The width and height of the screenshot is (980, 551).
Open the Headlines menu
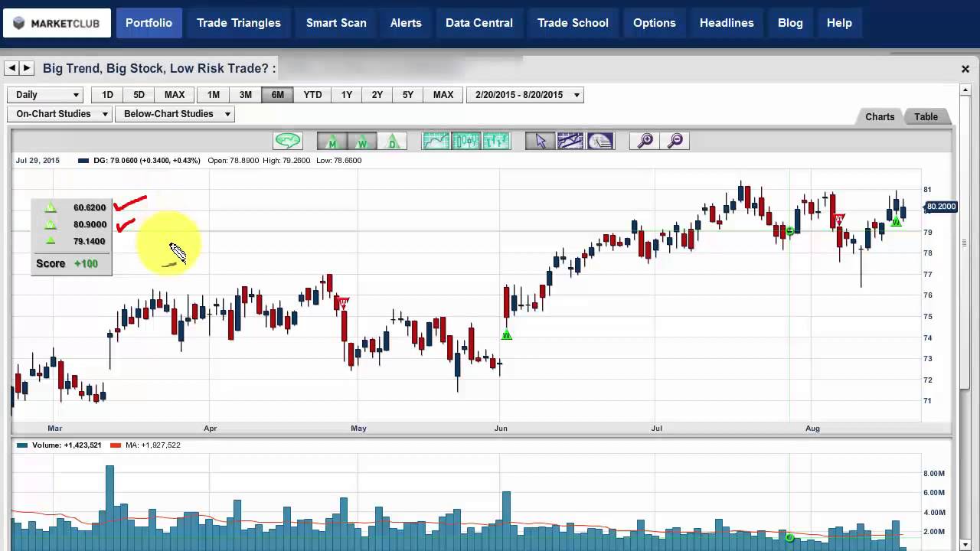tap(727, 23)
